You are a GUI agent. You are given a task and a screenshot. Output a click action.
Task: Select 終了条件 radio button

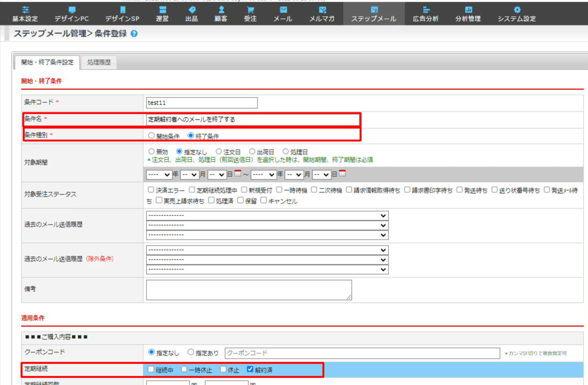tap(190, 136)
